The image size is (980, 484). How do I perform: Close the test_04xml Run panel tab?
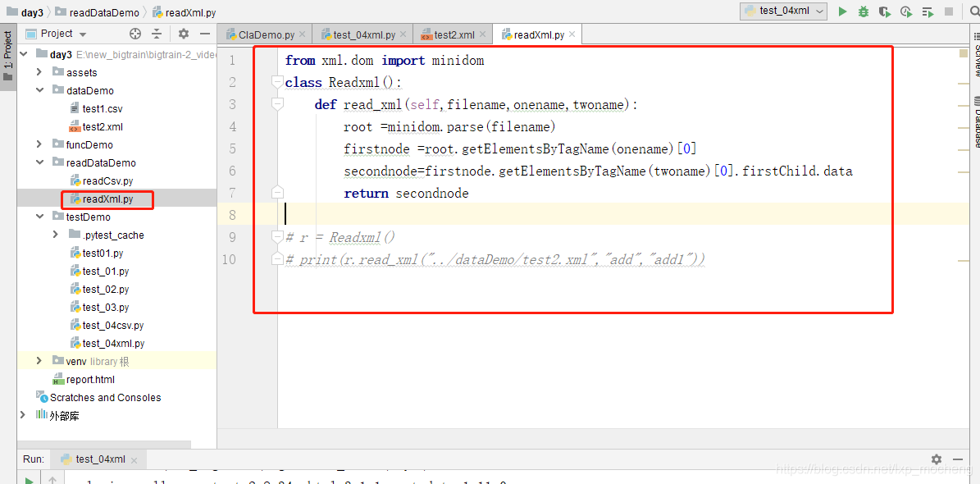click(x=133, y=460)
